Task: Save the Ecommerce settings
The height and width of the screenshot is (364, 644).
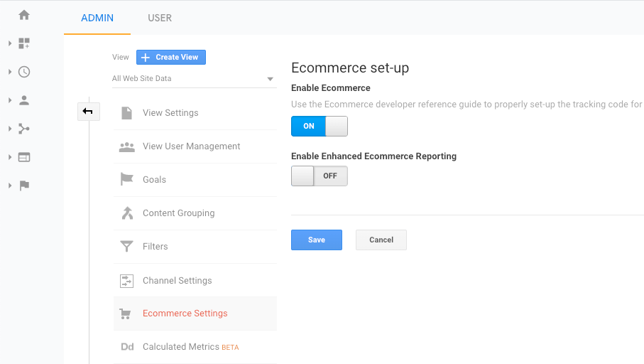Action: [x=316, y=240]
